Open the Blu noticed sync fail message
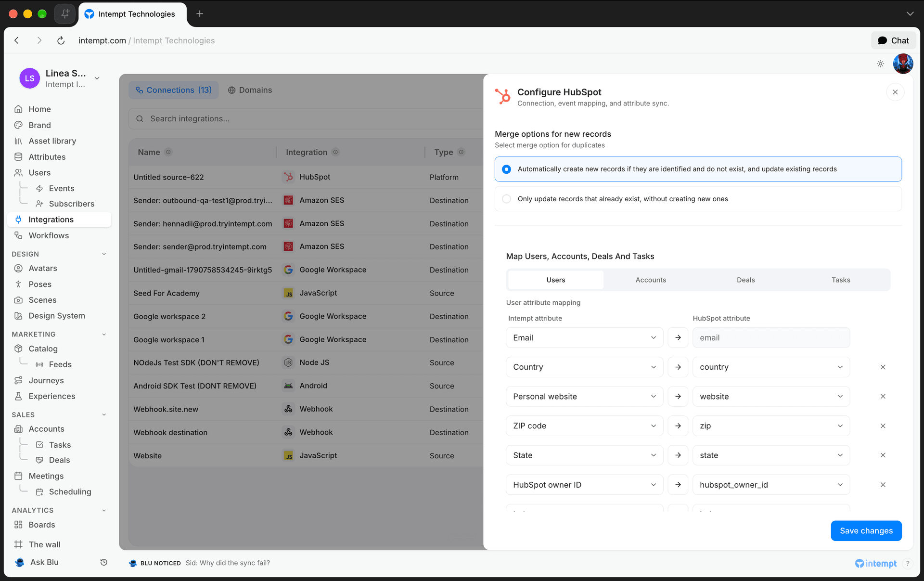The width and height of the screenshot is (924, 581). pos(200,563)
